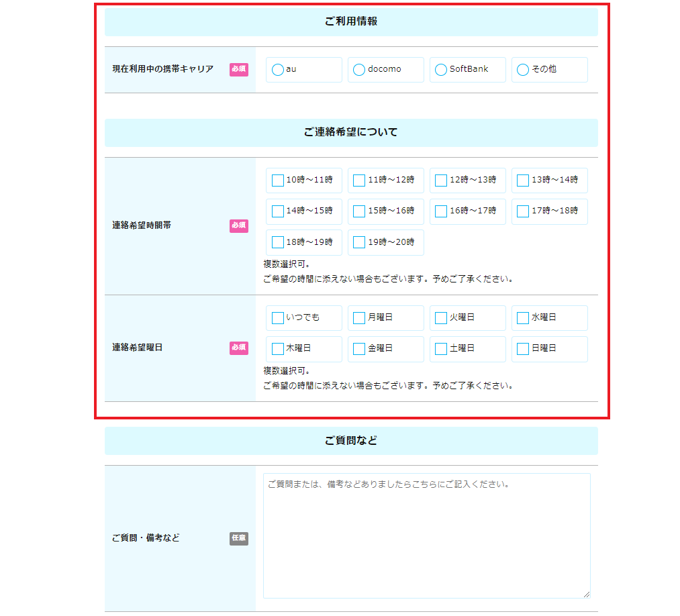
Task: Tick the 日曜日 contact day
Action: point(523,349)
